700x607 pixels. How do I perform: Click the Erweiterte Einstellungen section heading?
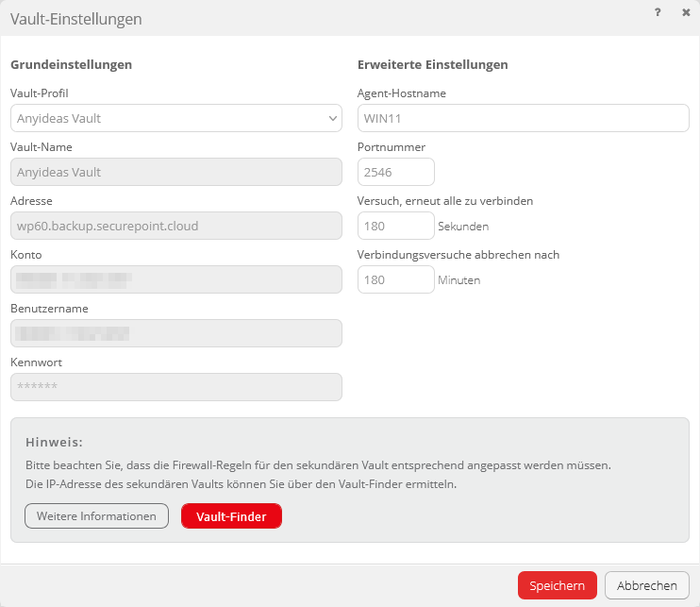click(x=433, y=65)
